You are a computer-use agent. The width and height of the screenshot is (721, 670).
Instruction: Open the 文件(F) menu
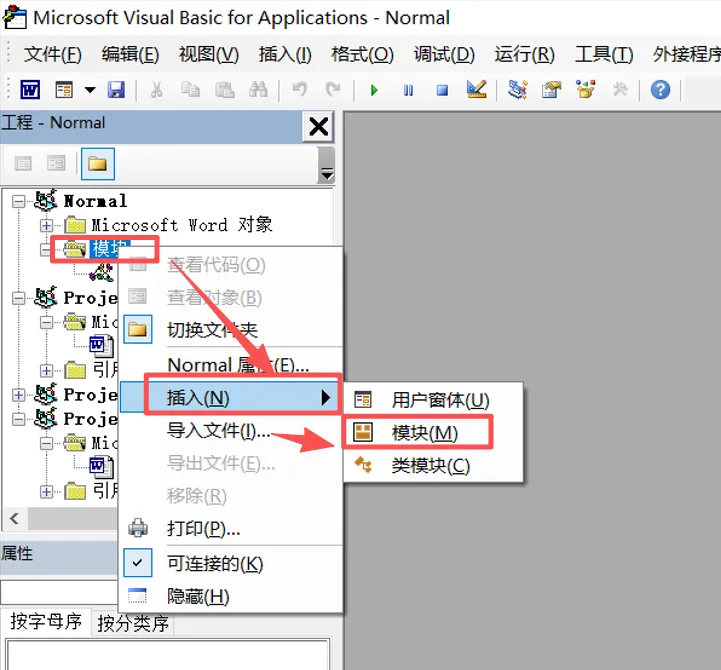click(52, 55)
